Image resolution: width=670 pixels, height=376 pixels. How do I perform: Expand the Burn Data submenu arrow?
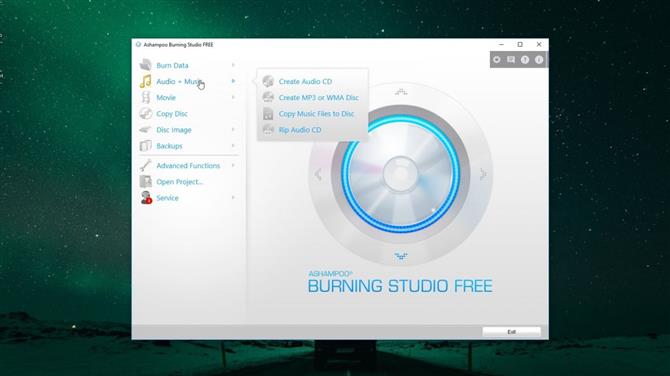click(233, 65)
